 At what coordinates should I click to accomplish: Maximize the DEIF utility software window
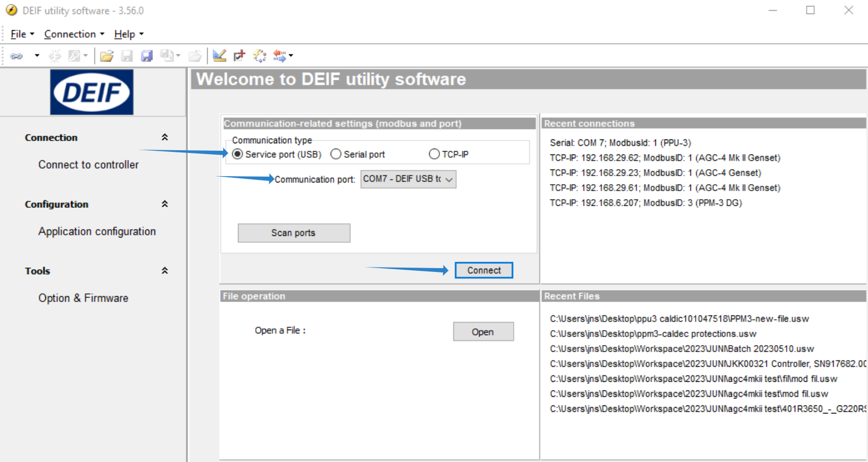810,10
